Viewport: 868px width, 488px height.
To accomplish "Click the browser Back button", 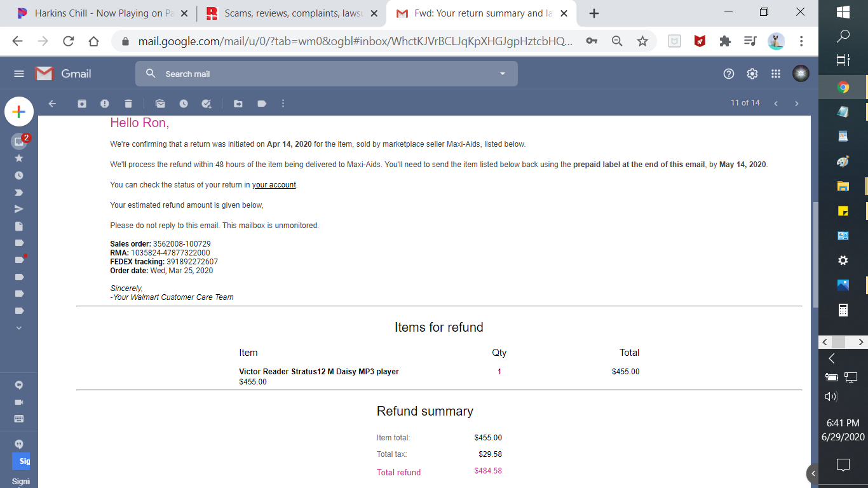I will 17,41.
